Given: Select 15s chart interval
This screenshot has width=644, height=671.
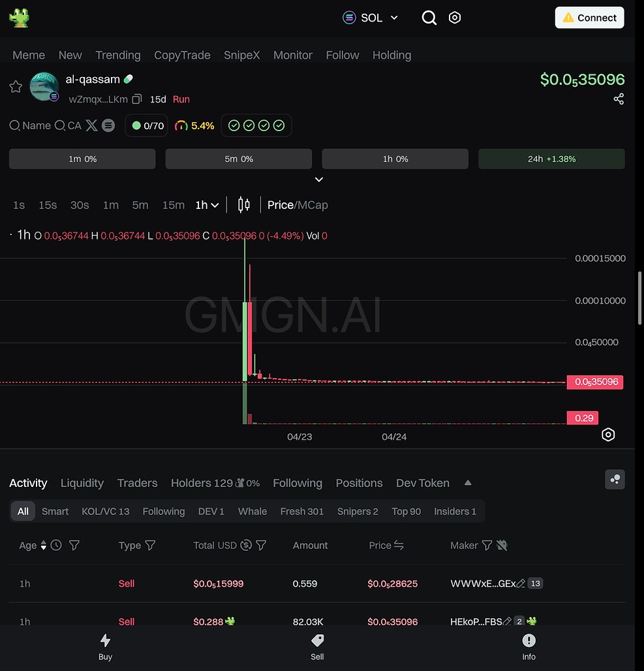Looking at the screenshot, I should [x=48, y=206].
